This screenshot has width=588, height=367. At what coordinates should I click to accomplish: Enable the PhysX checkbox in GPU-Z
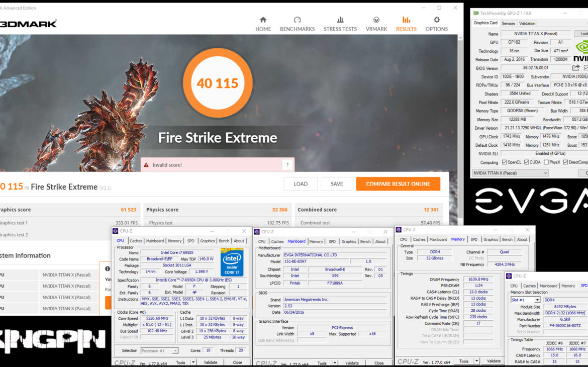546,162
